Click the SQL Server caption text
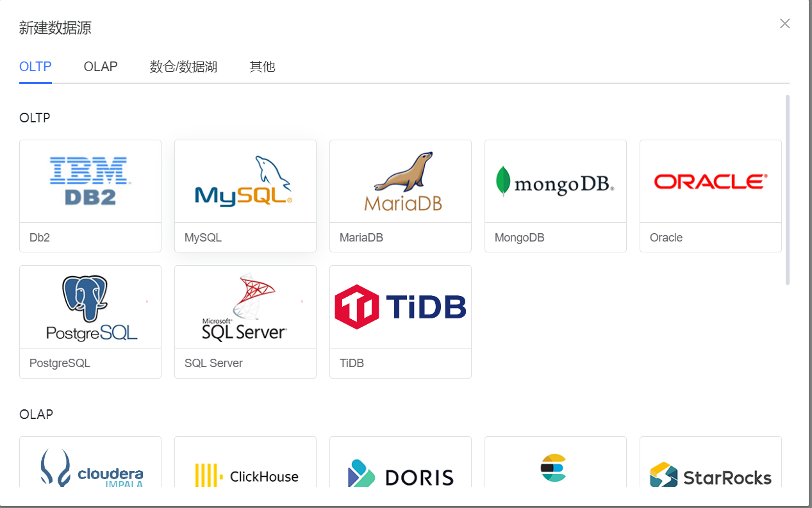 (213, 363)
